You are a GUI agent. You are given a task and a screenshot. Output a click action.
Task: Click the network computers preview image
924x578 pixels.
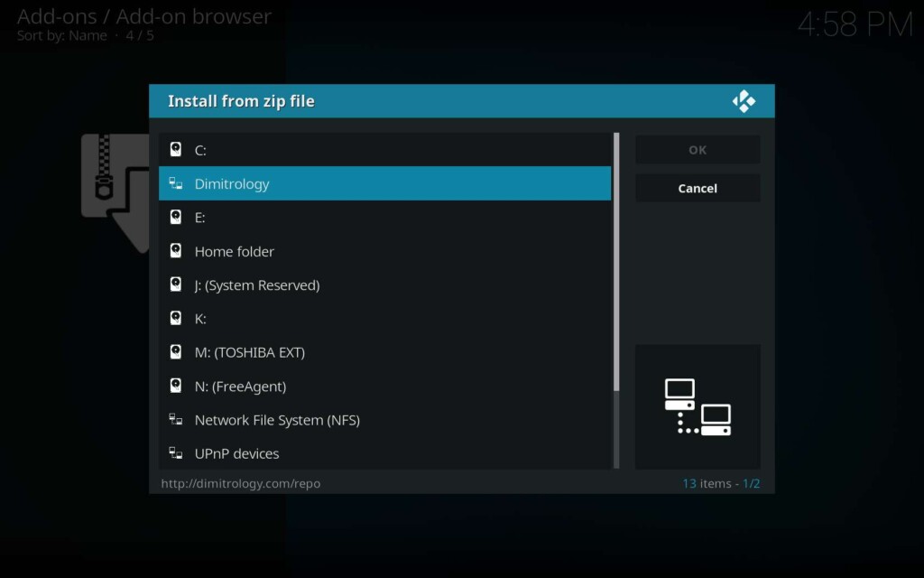pos(698,407)
